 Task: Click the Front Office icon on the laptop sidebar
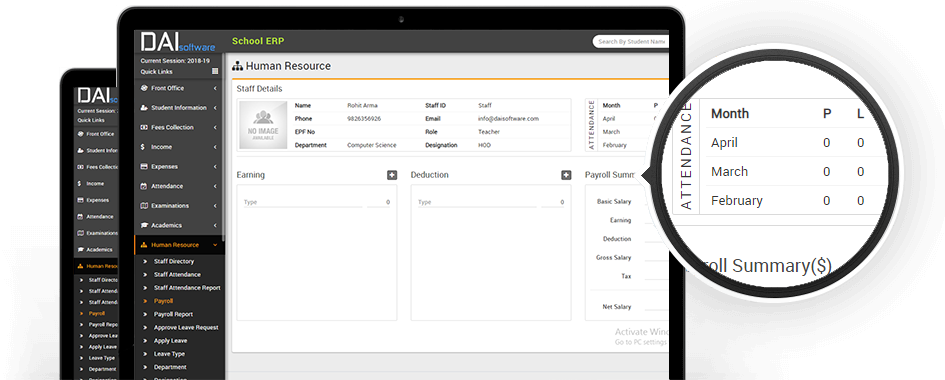(x=144, y=88)
